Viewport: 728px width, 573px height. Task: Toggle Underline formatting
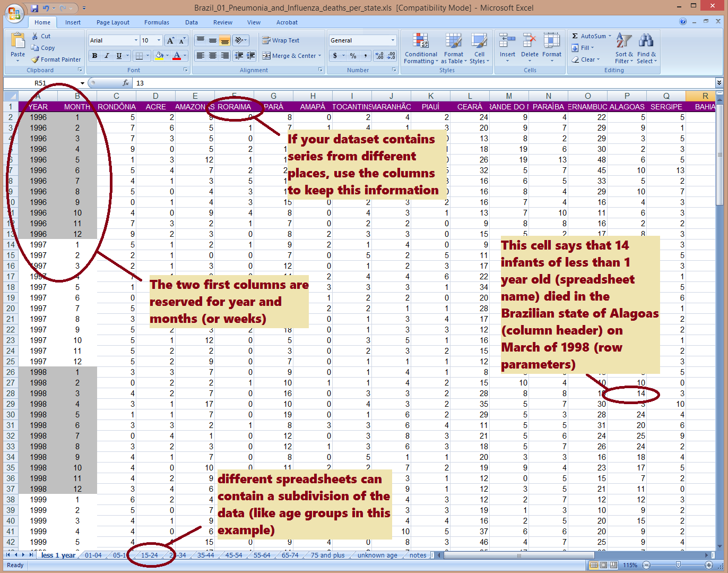pyautogui.click(x=119, y=56)
